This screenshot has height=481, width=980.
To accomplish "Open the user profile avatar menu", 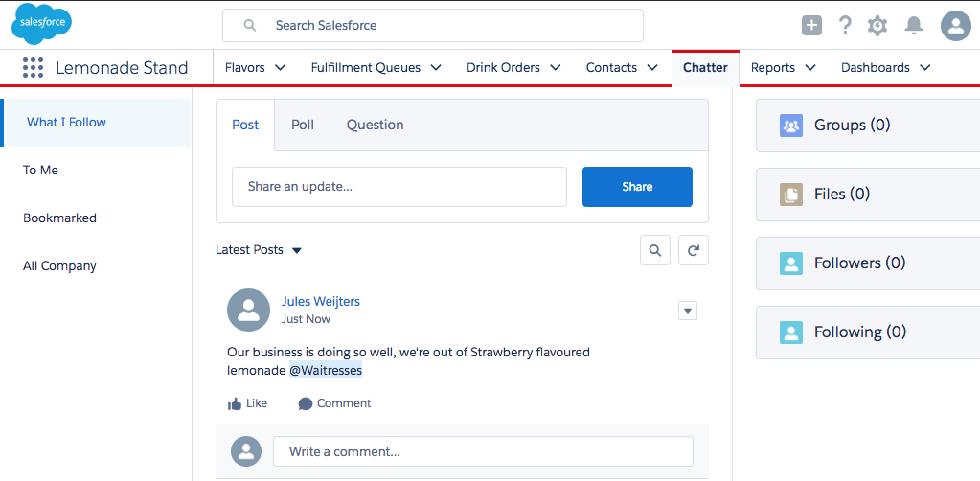I will click(955, 26).
